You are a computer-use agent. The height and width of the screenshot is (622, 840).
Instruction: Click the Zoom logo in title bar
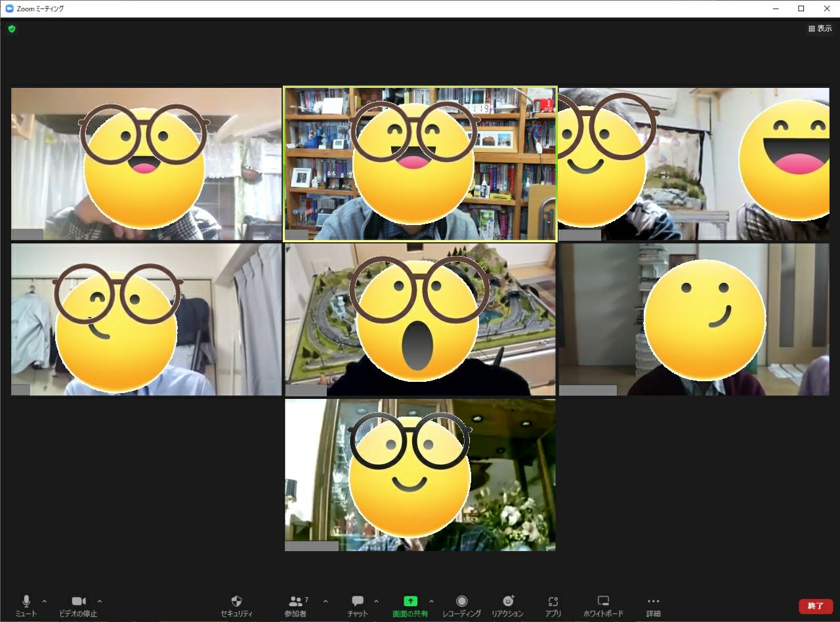click(x=9, y=9)
